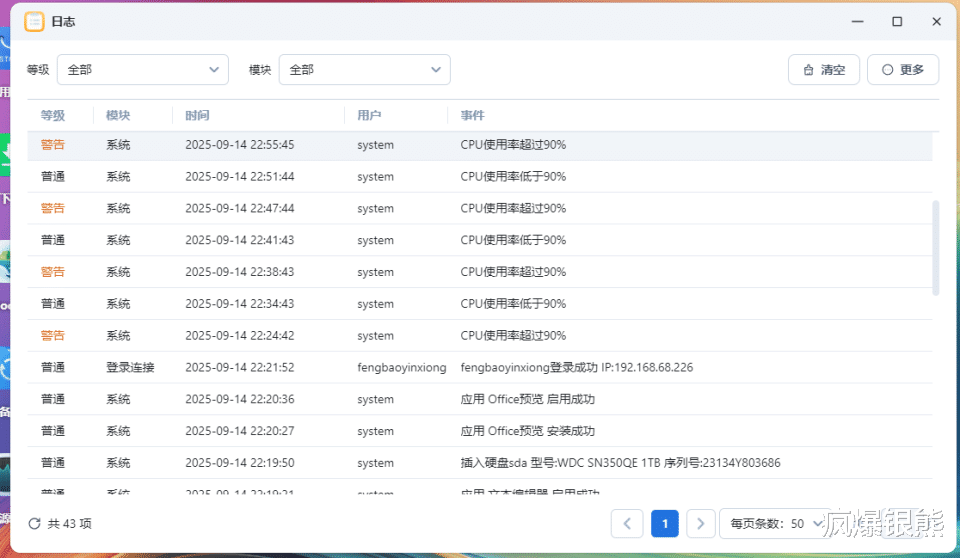Viewport: 960px width, 558px height.
Task: Click the 插入硬盘sda WDC SN350QE event
Action: click(620, 463)
